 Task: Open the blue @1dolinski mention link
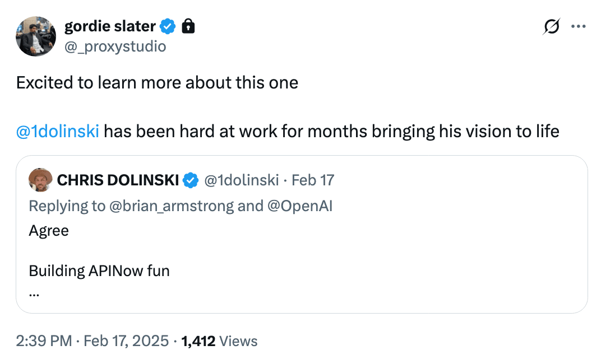click(58, 131)
